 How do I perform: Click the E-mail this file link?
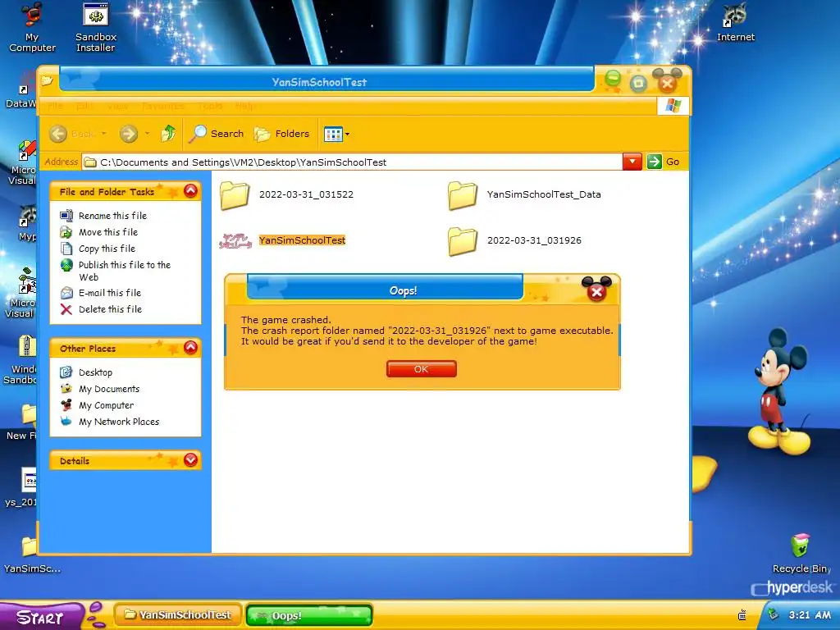110,293
